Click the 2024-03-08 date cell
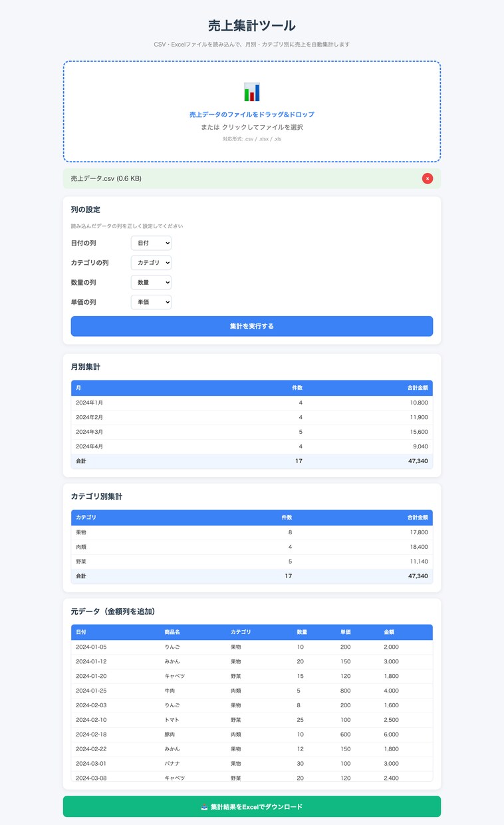The width and height of the screenshot is (504, 825). (x=91, y=778)
